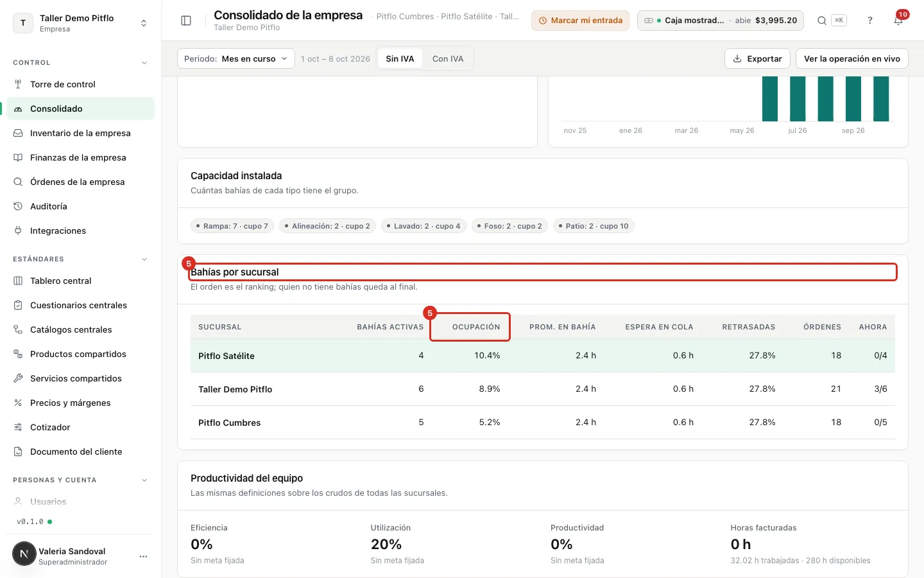Click the Auditoría history icon
924x578 pixels.
[x=18, y=206]
